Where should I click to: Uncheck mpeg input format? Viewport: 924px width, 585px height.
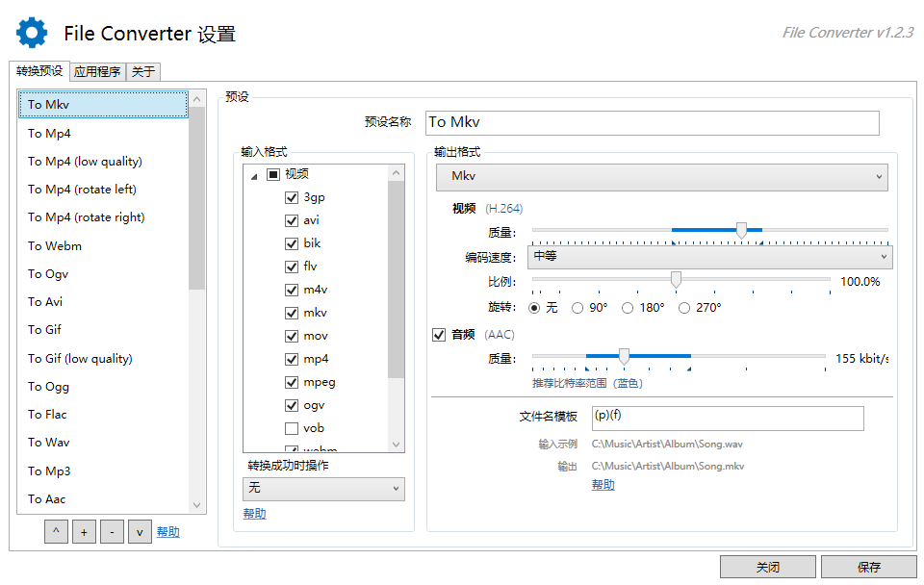click(291, 382)
